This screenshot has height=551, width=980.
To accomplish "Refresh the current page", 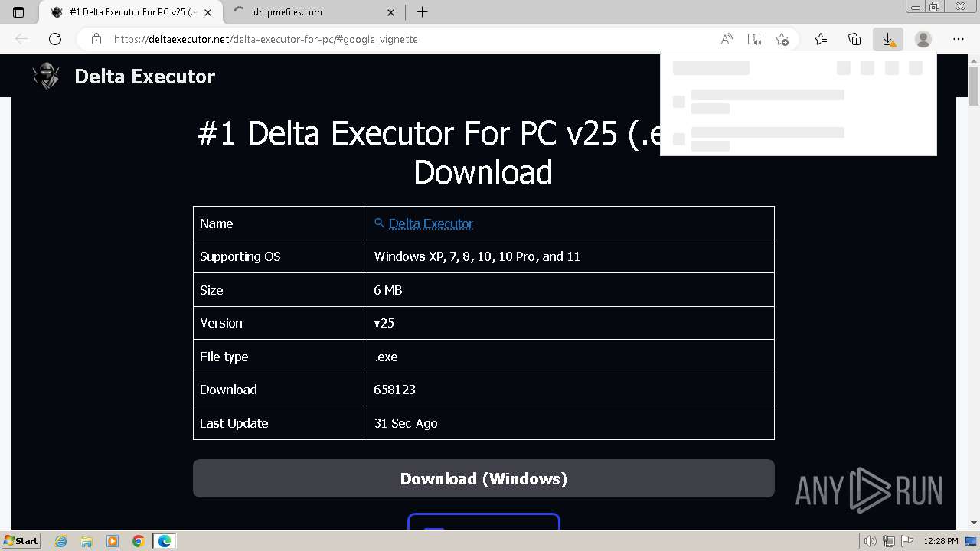I will click(55, 39).
